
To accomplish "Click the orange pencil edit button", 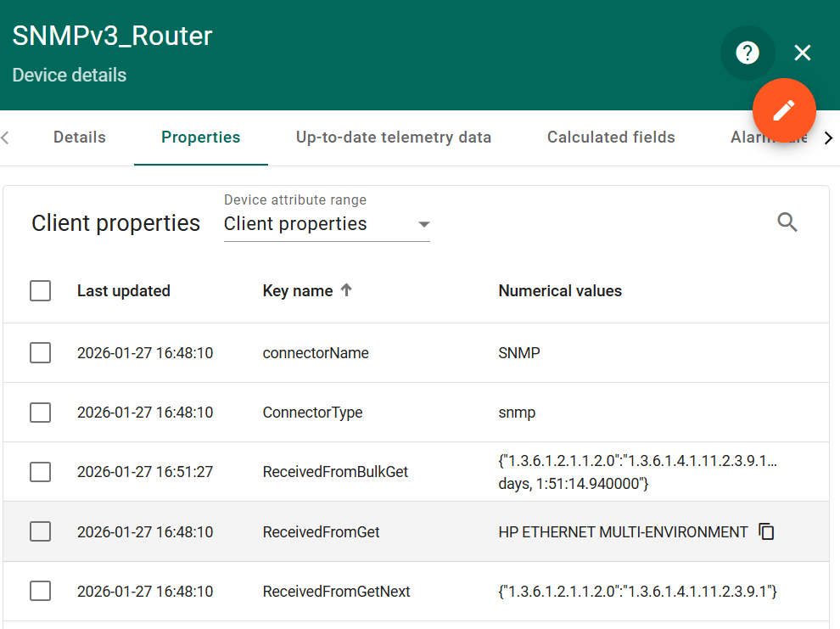I will point(784,110).
